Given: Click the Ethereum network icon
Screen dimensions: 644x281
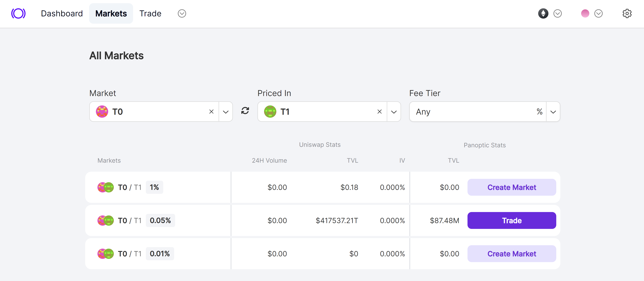Looking at the screenshot, I should pyautogui.click(x=543, y=13).
